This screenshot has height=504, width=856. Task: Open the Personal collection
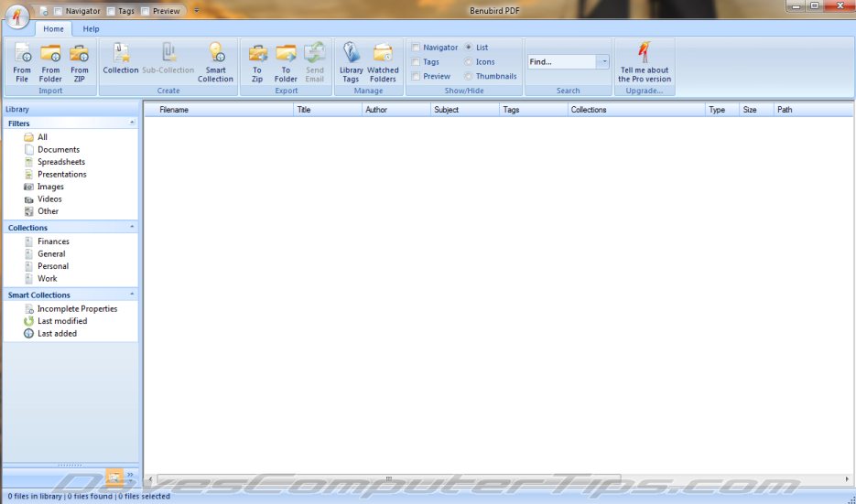[x=53, y=266]
